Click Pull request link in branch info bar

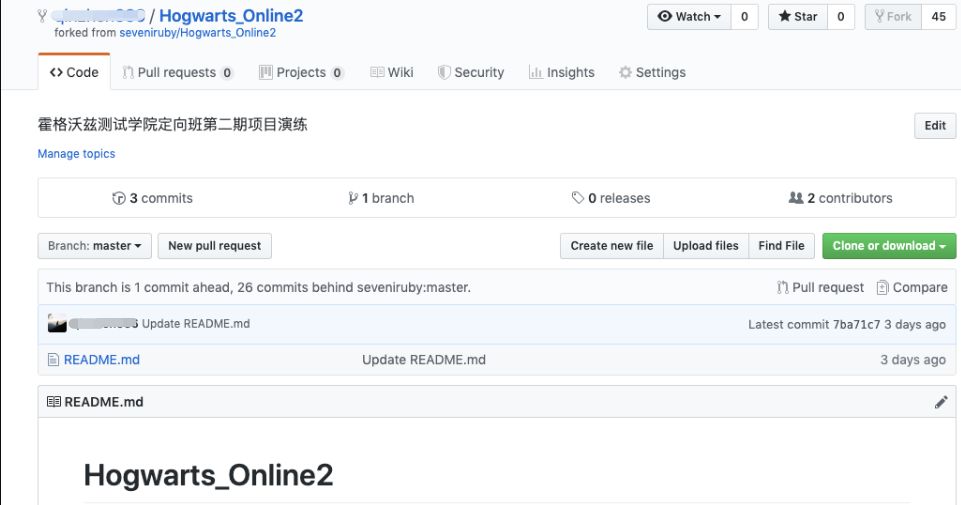(x=820, y=287)
